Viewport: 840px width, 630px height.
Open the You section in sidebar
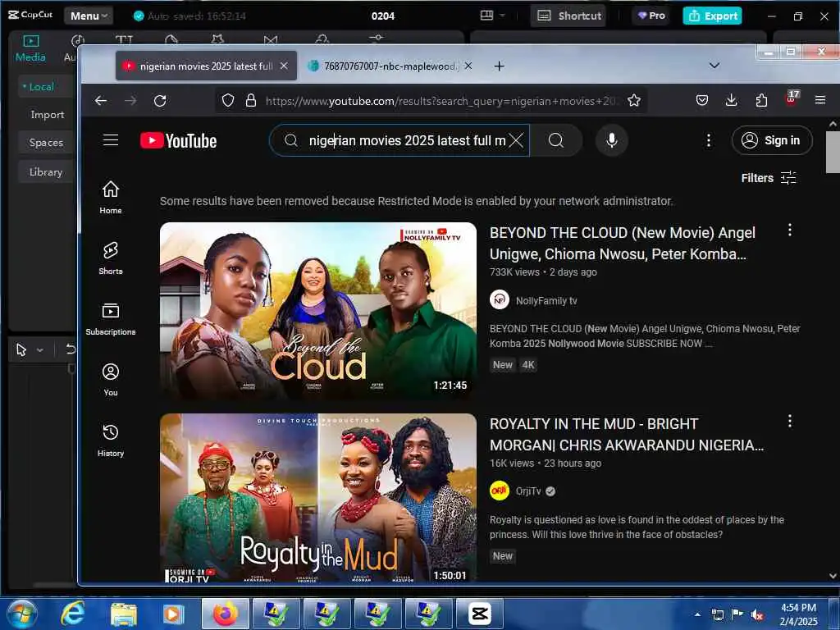111,379
